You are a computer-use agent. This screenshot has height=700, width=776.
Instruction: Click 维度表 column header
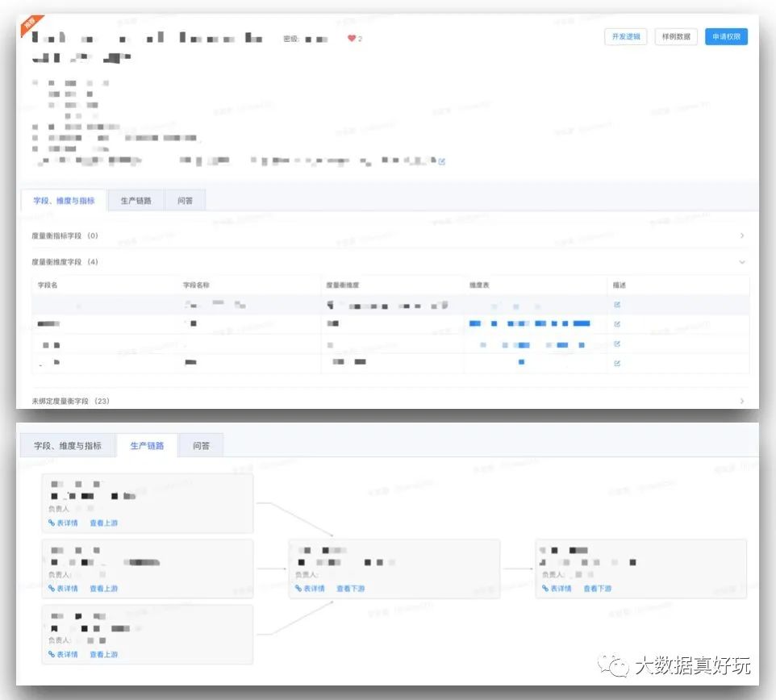(x=479, y=285)
